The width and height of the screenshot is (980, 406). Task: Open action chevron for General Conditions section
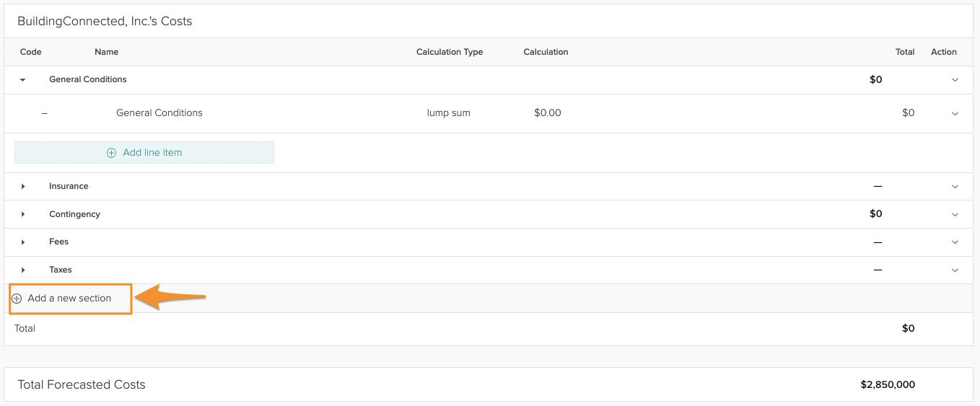pyautogui.click(x=955, y=80)
